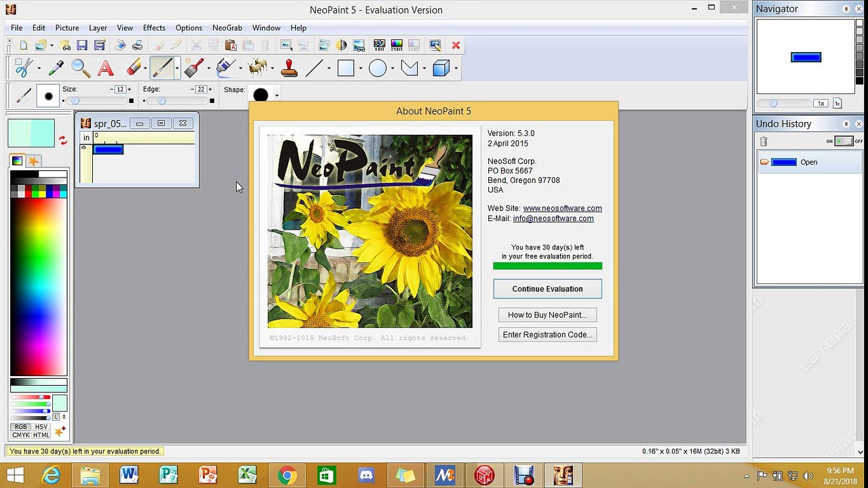This screenshot has width=868, height=488.
Task: Open the rectangle tool dropdown arrow
Action: (361, 68)
